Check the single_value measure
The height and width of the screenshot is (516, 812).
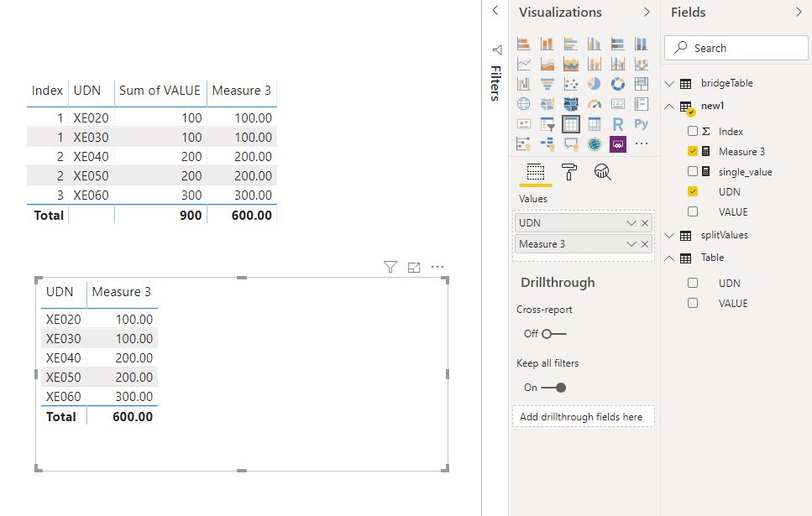(693, 171)
